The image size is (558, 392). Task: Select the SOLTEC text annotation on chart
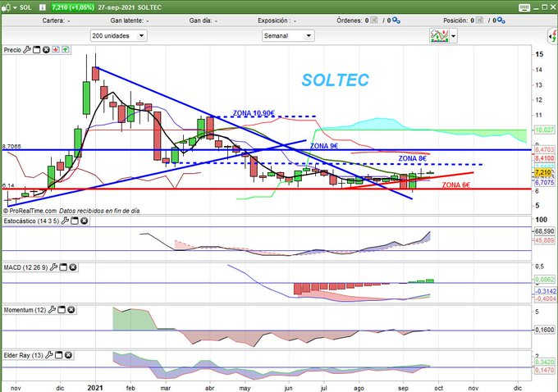pyautogui.click(x=336, y=80)
